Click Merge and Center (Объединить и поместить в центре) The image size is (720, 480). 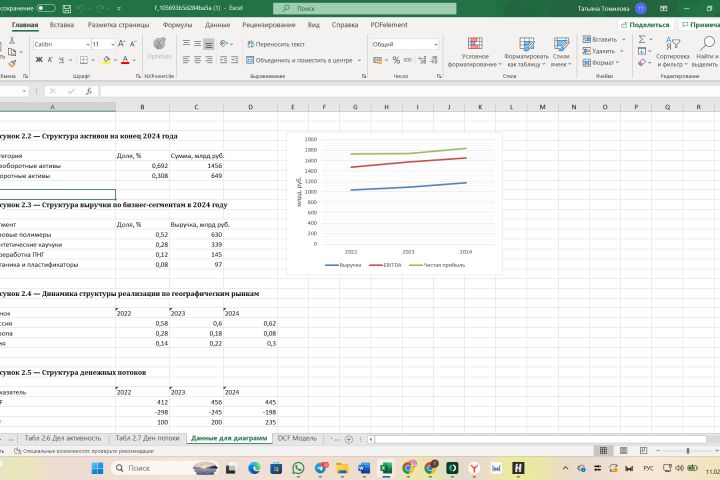point(299,60)
